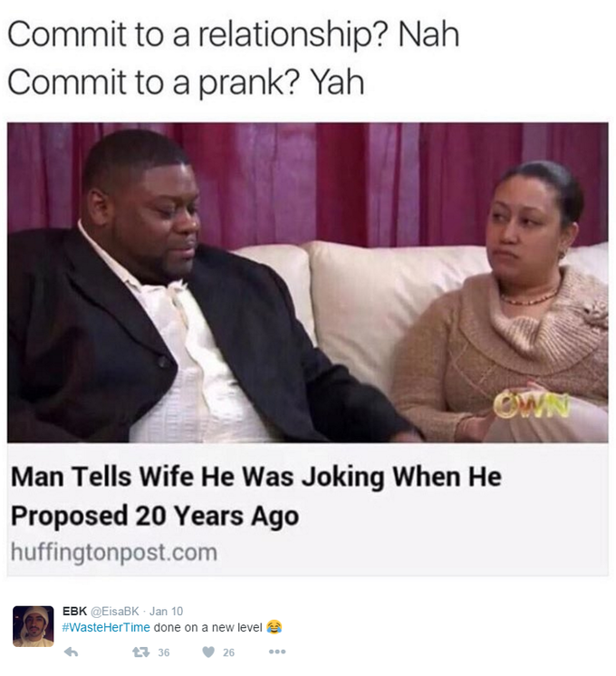Open the huffingtonpost.com source link
616x676 pixels.
pos(114,552)
